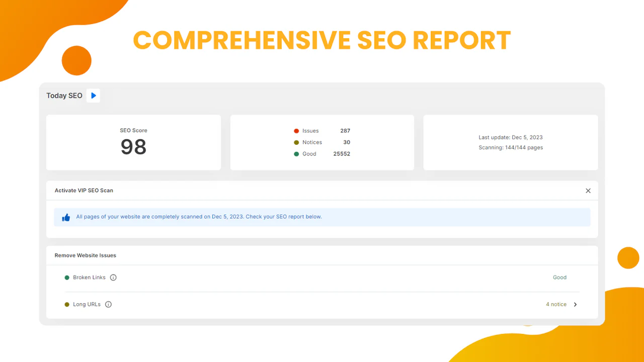The image size is (644, 362).
Task: Click the SEO Score value 98
Action: (x=133, y=146)
